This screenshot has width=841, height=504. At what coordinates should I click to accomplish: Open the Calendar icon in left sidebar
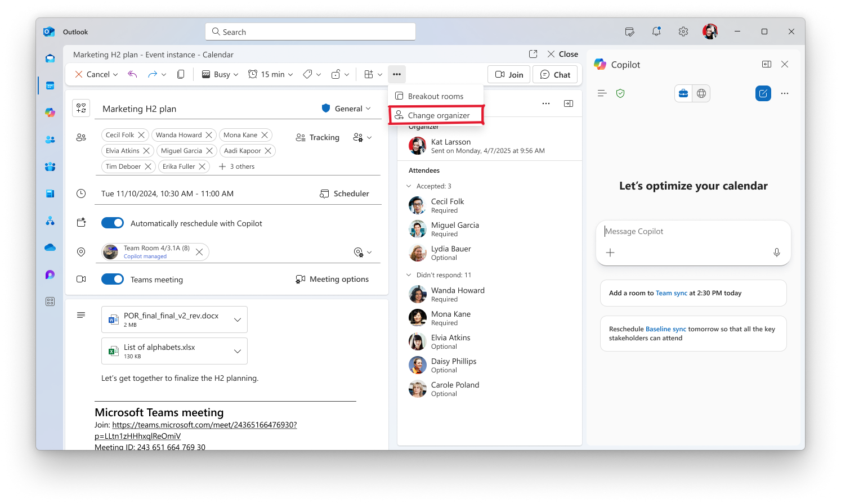[50, 85]
